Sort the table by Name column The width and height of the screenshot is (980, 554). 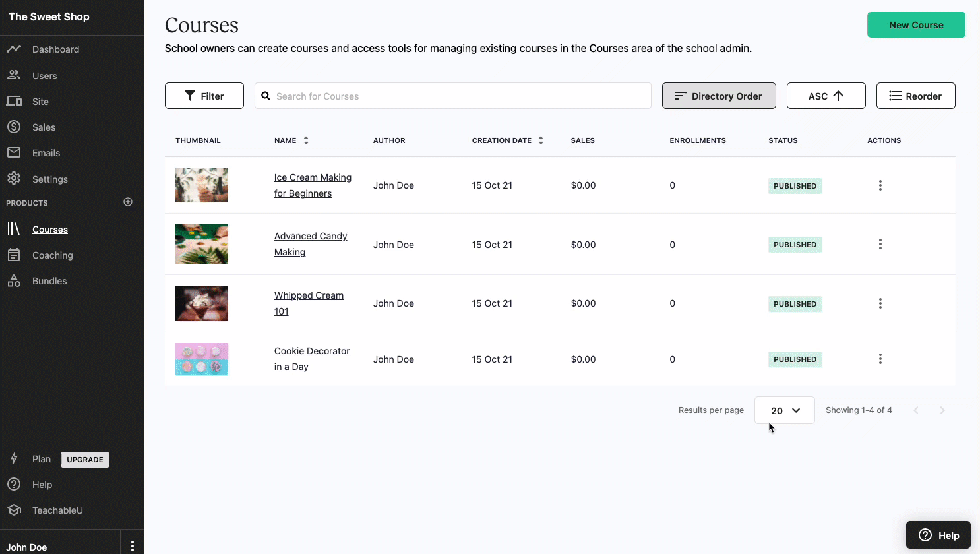291,140
